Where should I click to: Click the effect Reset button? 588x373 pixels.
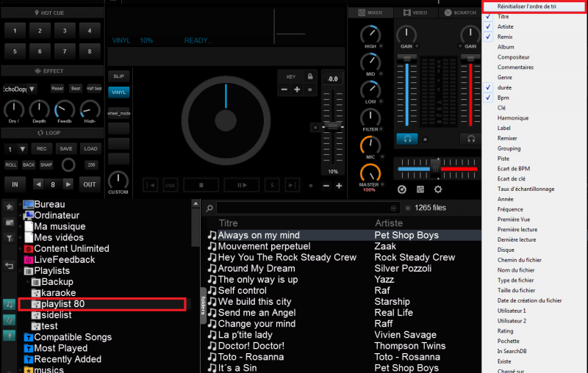pos(57,89)
